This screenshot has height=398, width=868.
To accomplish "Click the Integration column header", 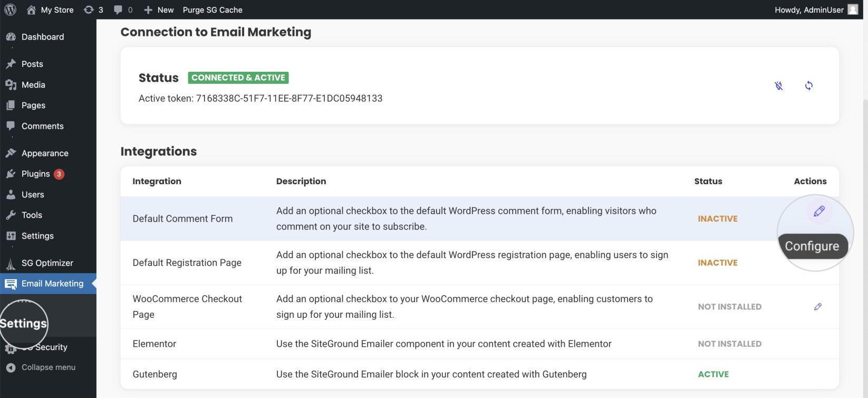I will pyautogui.click(x=157, y=181).
